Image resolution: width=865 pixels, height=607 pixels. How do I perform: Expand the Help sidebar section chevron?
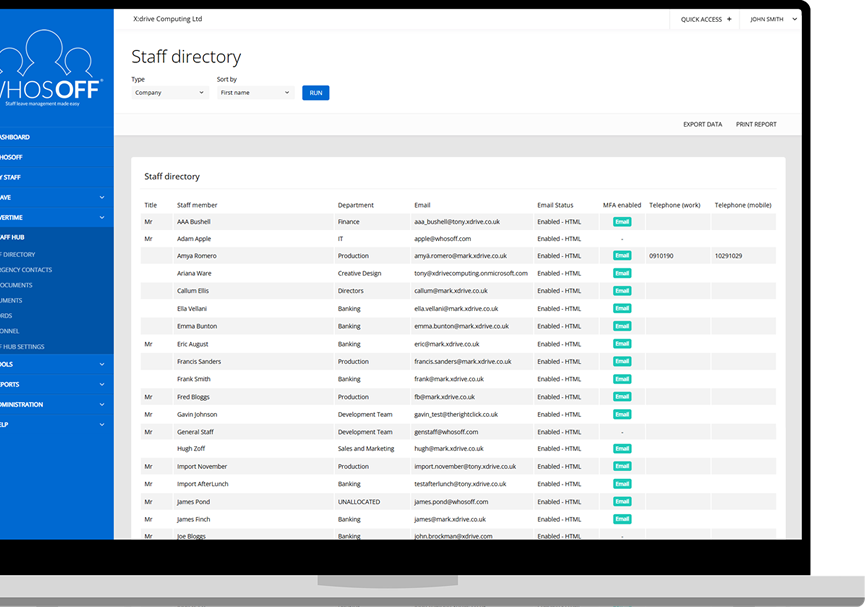[102, 424]
